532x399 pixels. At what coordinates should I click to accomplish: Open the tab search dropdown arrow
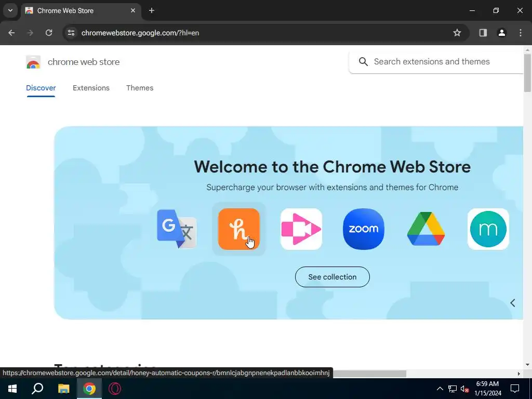10,10
